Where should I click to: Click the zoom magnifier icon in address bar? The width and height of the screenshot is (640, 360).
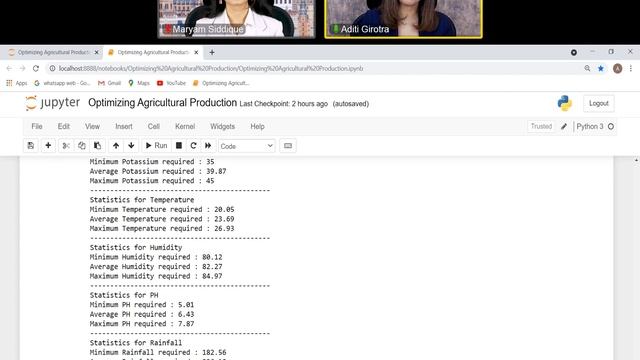pos(587,69)
